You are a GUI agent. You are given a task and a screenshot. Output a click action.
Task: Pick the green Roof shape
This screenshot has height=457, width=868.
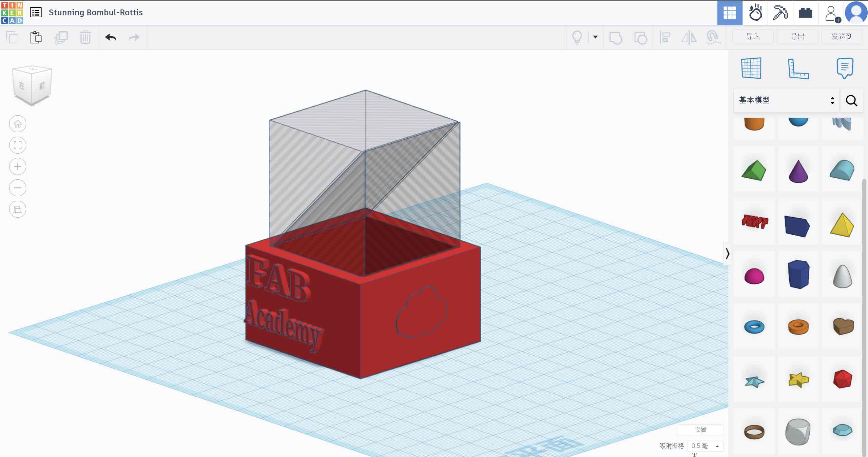click(x=754, y=170)
